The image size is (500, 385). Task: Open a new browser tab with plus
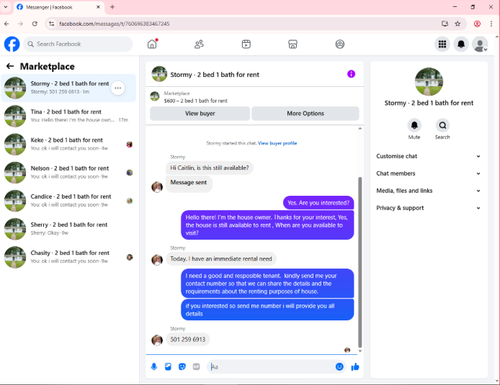pos(112,7)
